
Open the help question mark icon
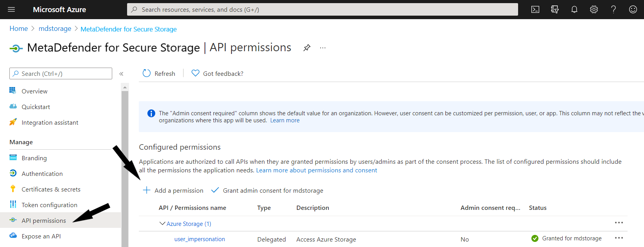(614, 9)
